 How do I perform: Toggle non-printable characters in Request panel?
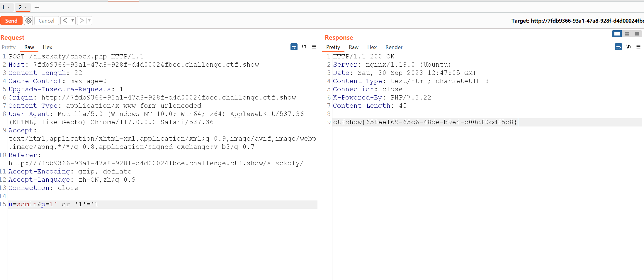pos(304,47)
